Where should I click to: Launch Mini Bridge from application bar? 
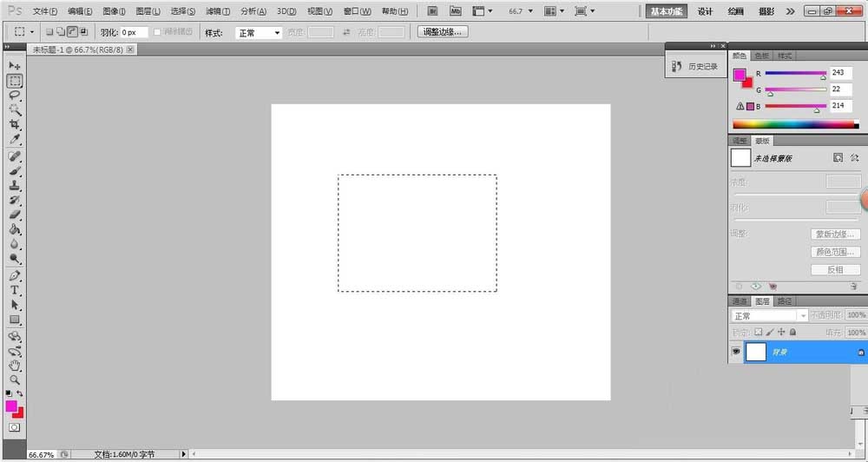pos(455,11)
